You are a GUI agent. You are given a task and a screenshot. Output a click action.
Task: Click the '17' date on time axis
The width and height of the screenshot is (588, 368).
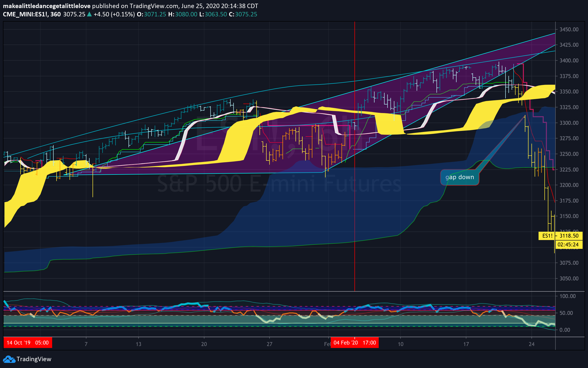(x=466, y=344)
